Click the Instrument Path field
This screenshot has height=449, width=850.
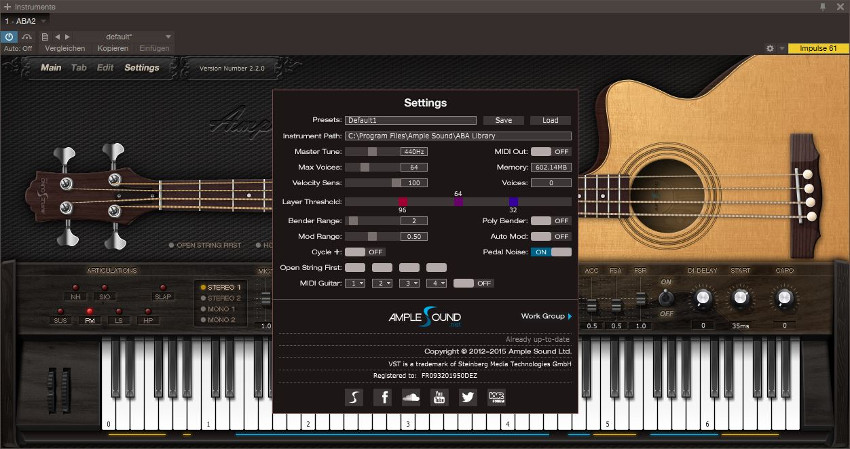(x=458, y=136)
